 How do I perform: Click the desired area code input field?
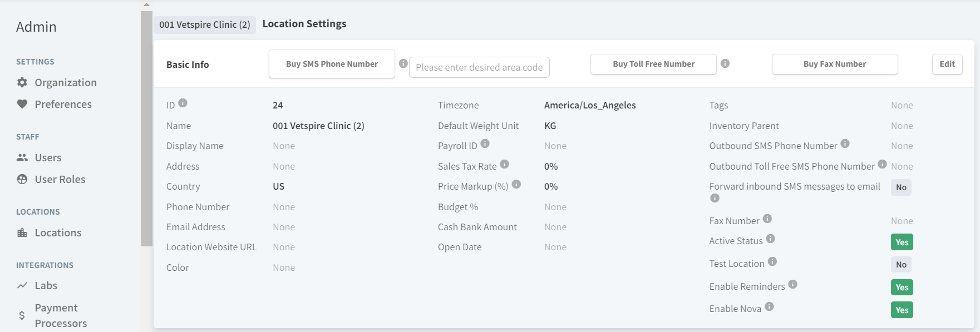[479, 67]
